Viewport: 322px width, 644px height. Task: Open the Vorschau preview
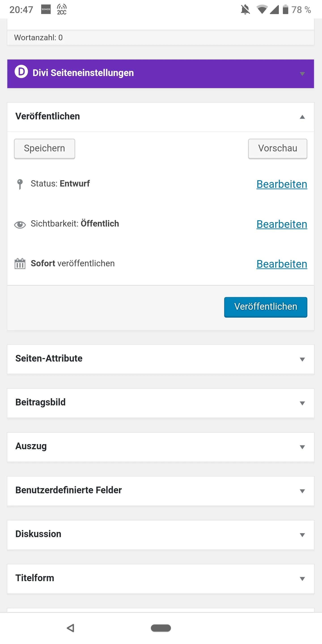click(x=278, y=148)
